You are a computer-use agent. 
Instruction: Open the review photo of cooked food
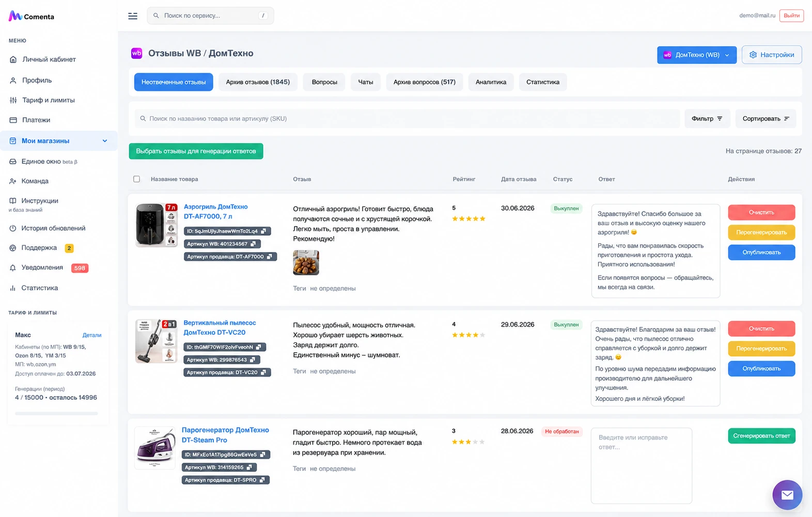(x=306, y=262)
